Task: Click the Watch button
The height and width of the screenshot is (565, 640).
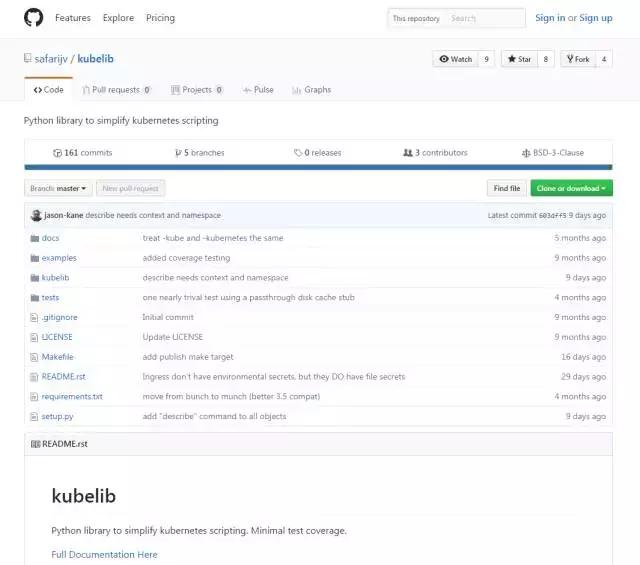Action: coord(456,59)
